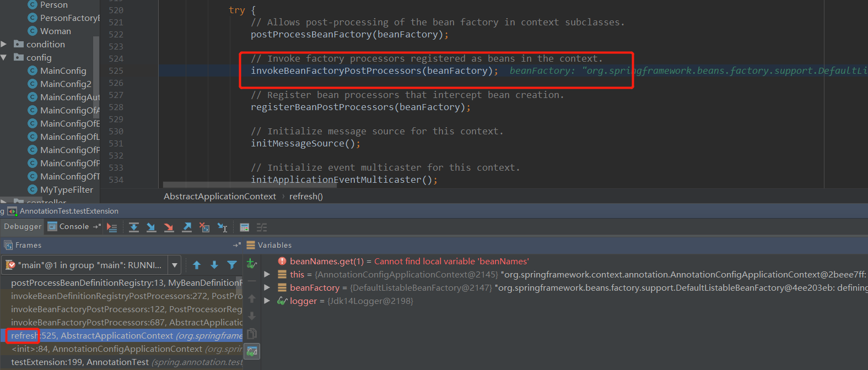This screenshot has height=370, width=868.
Task: Open the thread dropdown showing "main"@1
Action: [175, 265]
